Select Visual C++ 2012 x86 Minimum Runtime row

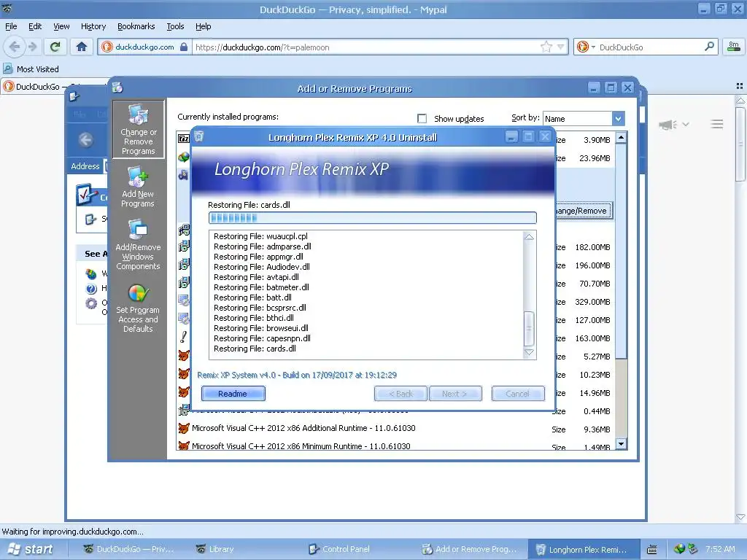click(x=395, y=446)
